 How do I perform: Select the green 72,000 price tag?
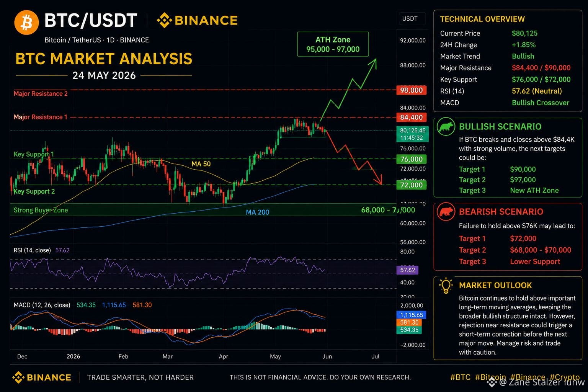[x=412, y=185]
